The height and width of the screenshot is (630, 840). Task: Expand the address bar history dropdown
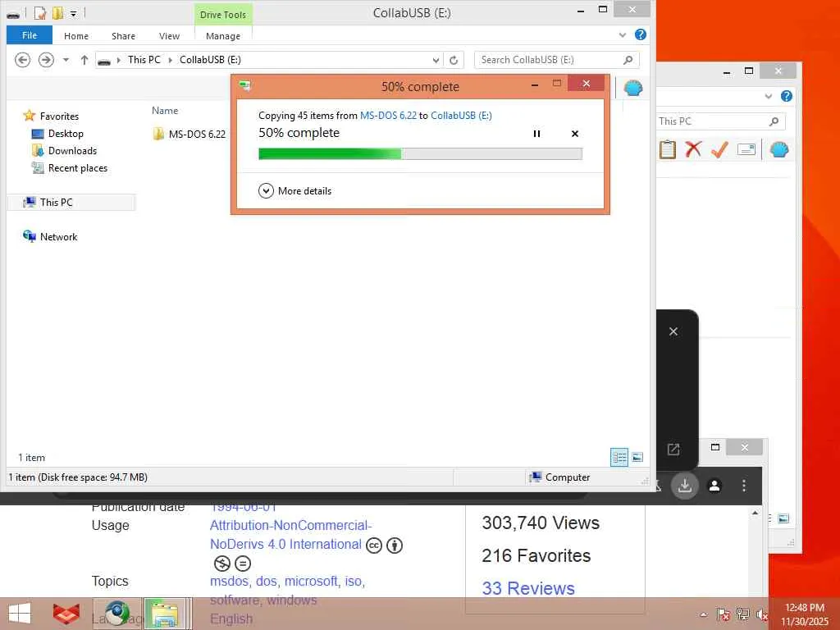(436, 60)
